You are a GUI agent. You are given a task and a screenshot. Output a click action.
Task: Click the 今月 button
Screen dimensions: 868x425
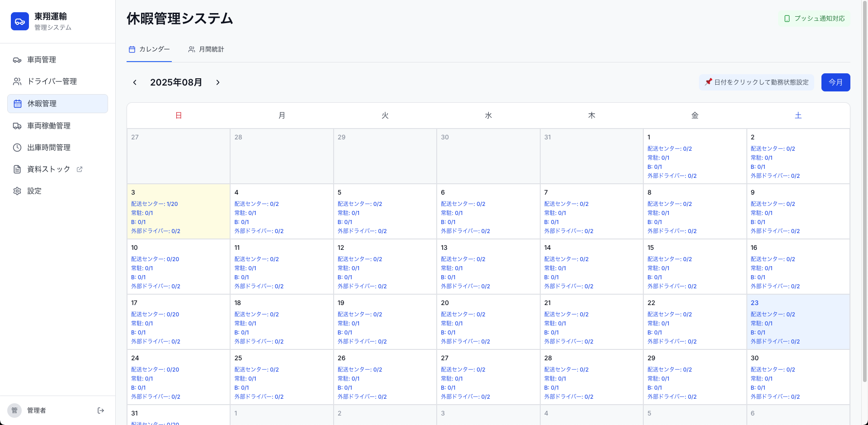[x=835, y=82]
